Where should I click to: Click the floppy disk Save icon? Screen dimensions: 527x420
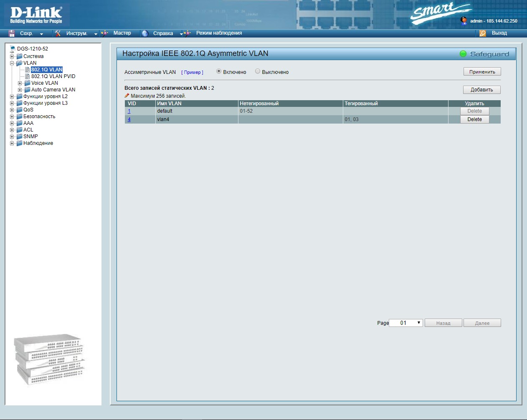tap(12, 33)
